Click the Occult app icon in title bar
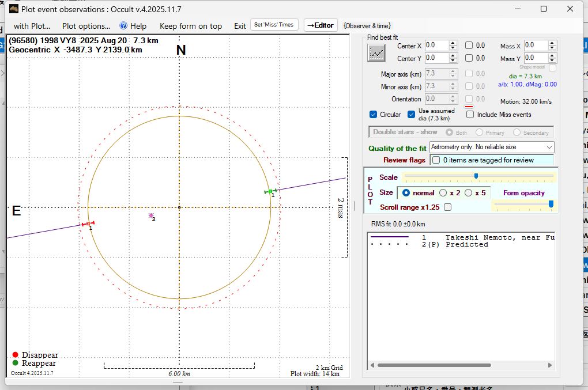Image resolution: width=588 pixels, height=390 pixels. [13, 9]
